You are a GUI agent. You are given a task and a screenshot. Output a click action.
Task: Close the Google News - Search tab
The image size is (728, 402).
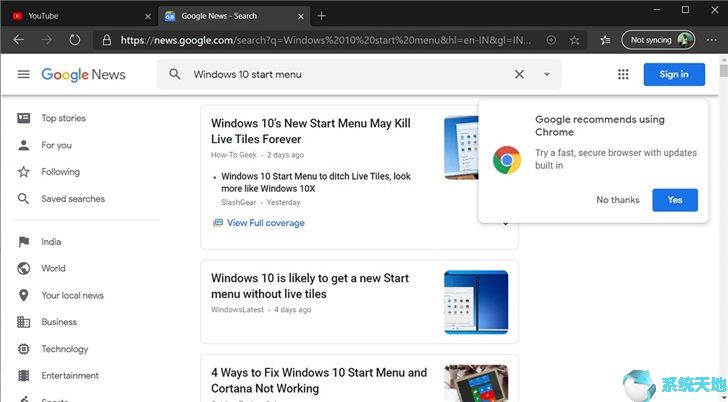click(x=300, y=16)
